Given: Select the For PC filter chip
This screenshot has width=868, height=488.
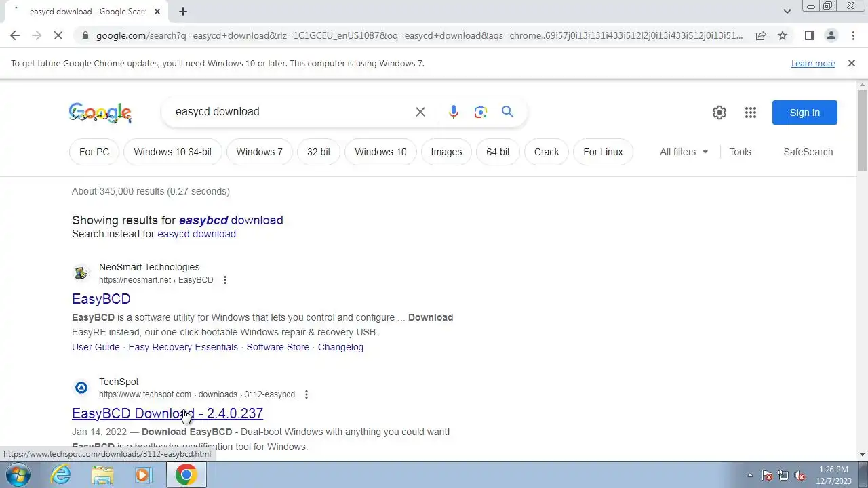Looking at the screenshot, I should pos(94,152).
